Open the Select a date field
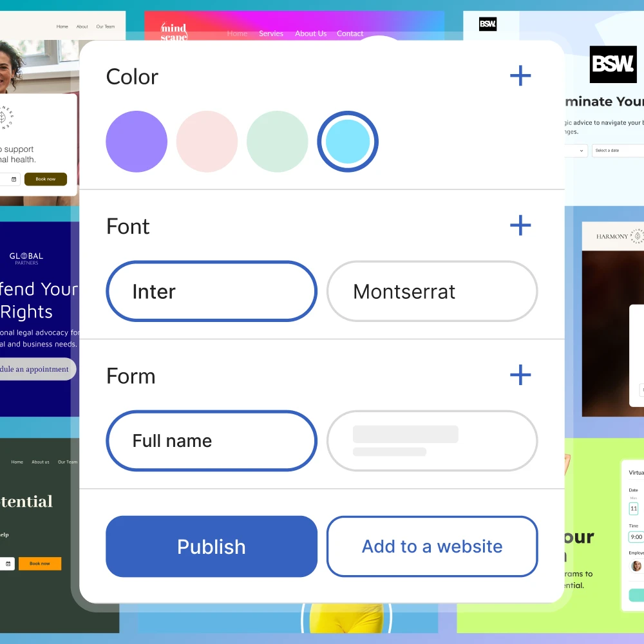The width and height of the screenshot is (644, 644). coord(617,150)
